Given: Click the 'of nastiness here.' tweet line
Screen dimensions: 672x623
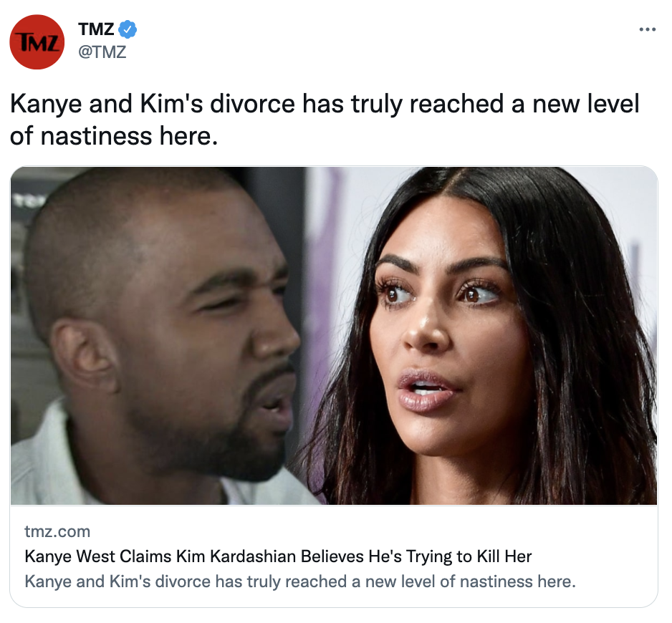Looking at the screenshot, I should (x=114, y=136).
